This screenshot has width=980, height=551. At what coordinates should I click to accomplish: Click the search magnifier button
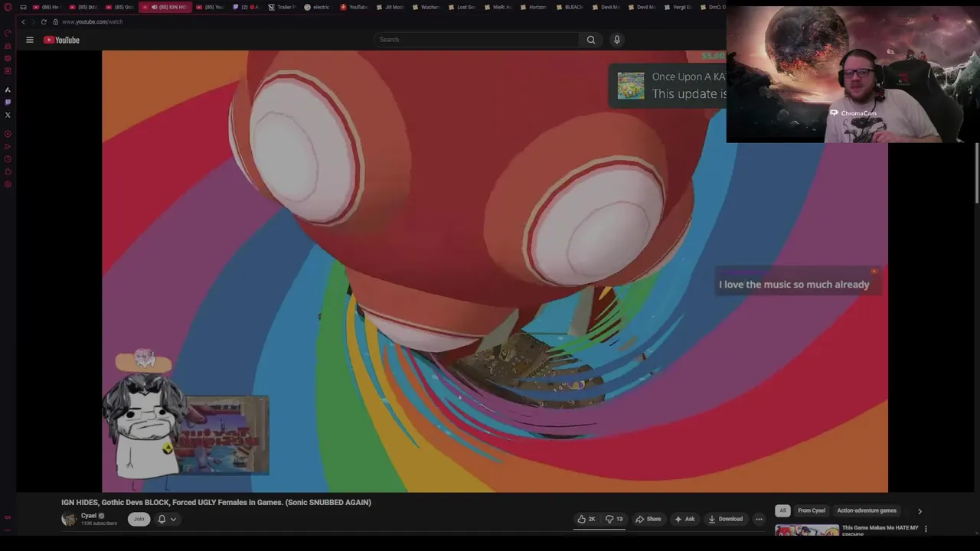590,40
